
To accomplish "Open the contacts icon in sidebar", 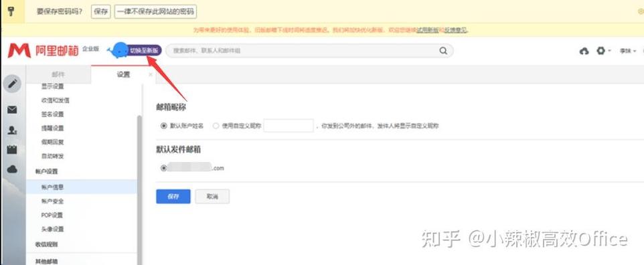I will (x=12, y=130).
